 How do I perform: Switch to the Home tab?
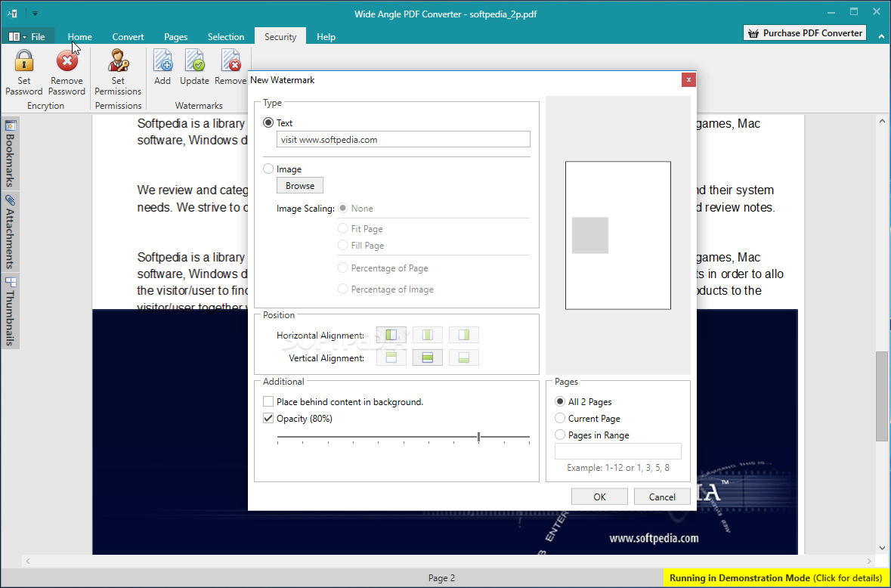coord(79,36)
